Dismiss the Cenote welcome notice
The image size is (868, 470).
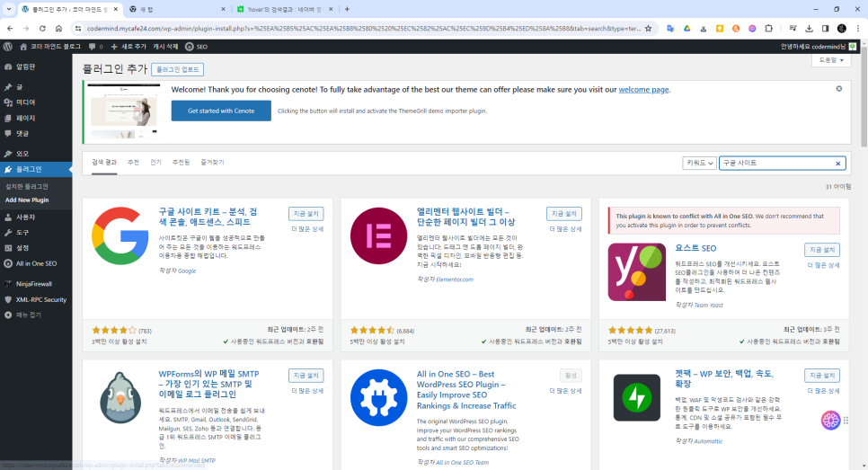[838, 89]
